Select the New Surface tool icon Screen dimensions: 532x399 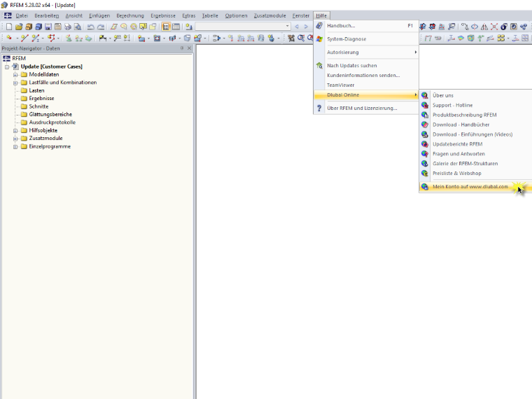141,38
